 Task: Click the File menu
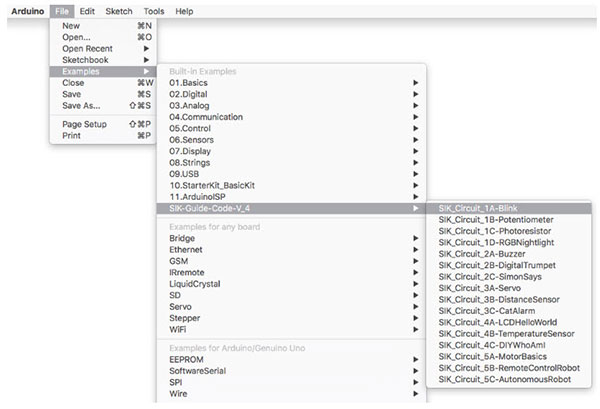[x=62, y=11]
